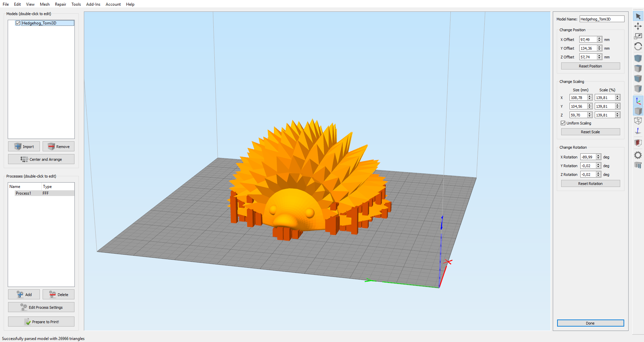Click the X Rotation degree field
Viewport: 644px width, 342px height.
[x=588, y=157]
